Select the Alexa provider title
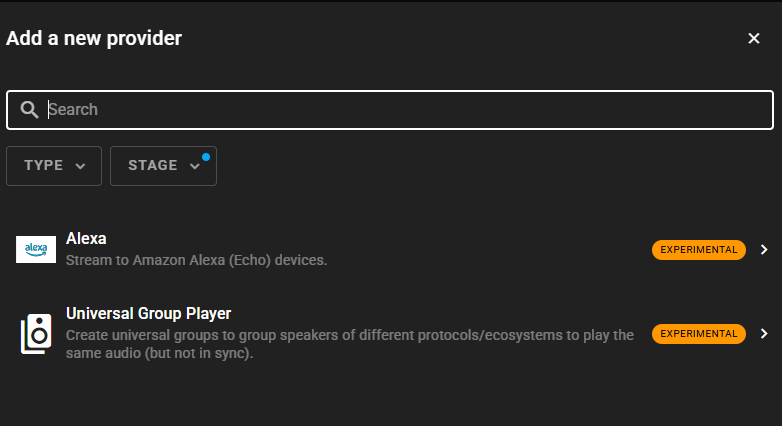782x426 pixels. click(86, 239)
